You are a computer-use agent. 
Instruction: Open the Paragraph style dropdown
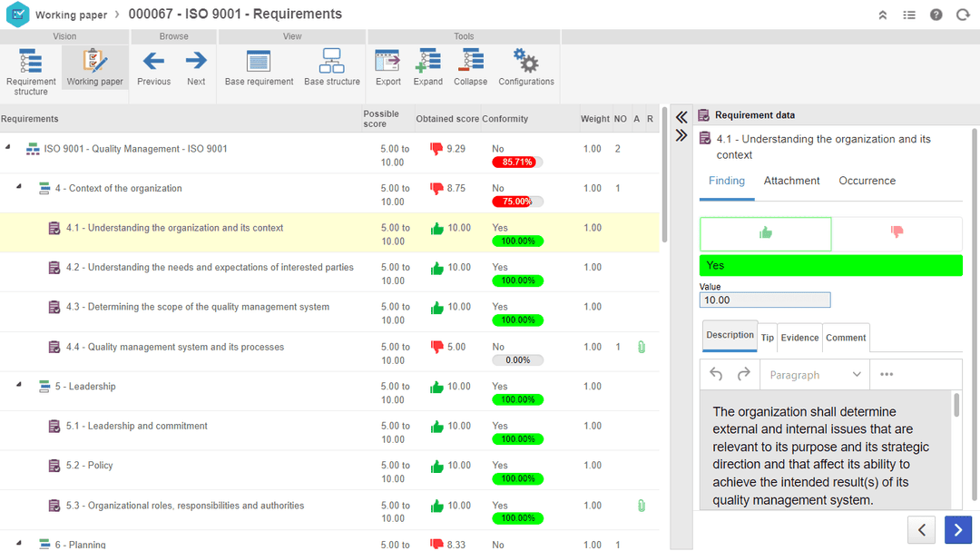[x=815, y=375]
